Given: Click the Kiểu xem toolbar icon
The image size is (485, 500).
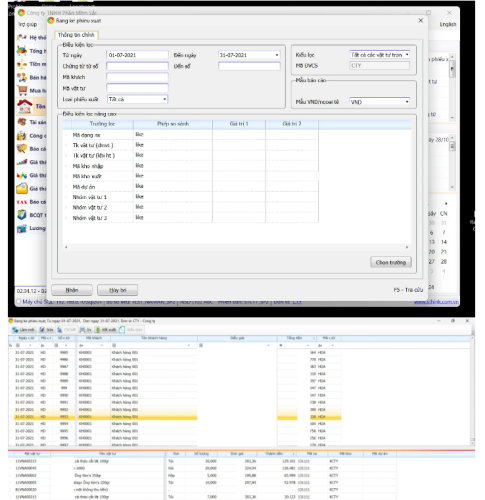Looking at the screenshot, I should 122,330.
